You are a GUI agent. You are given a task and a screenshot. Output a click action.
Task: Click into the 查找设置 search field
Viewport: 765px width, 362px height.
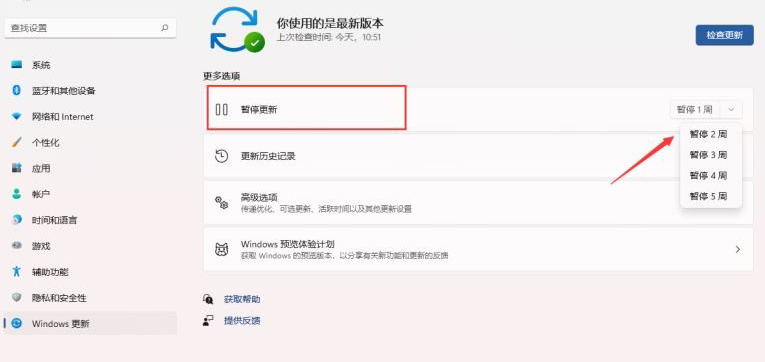pyautogui.click(x=90, y=28)
